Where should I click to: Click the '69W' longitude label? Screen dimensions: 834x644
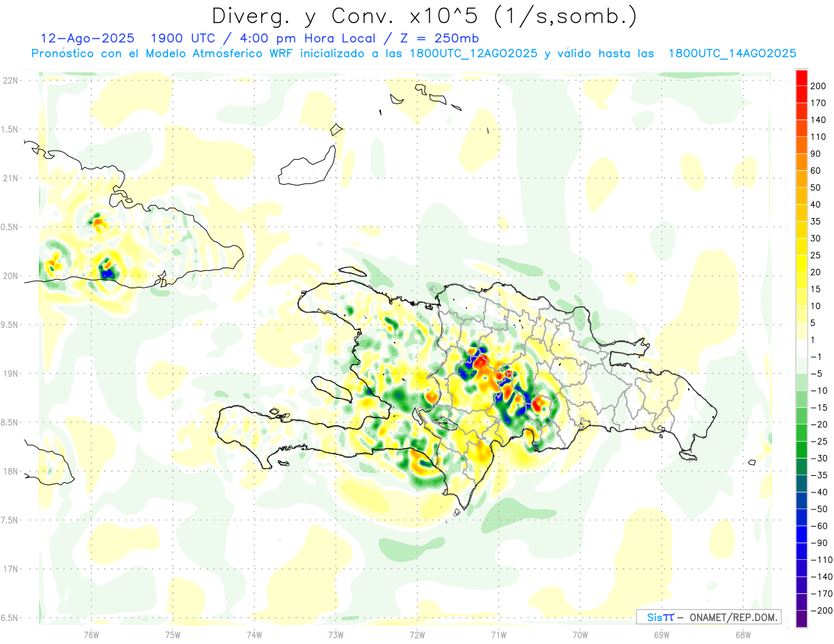(x=662, y=634)
